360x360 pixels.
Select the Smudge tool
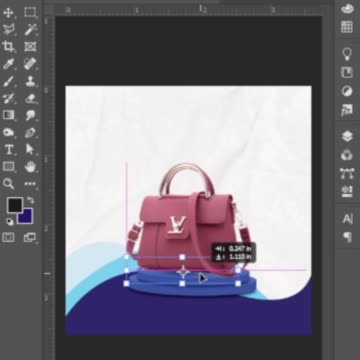coord(30,115)
